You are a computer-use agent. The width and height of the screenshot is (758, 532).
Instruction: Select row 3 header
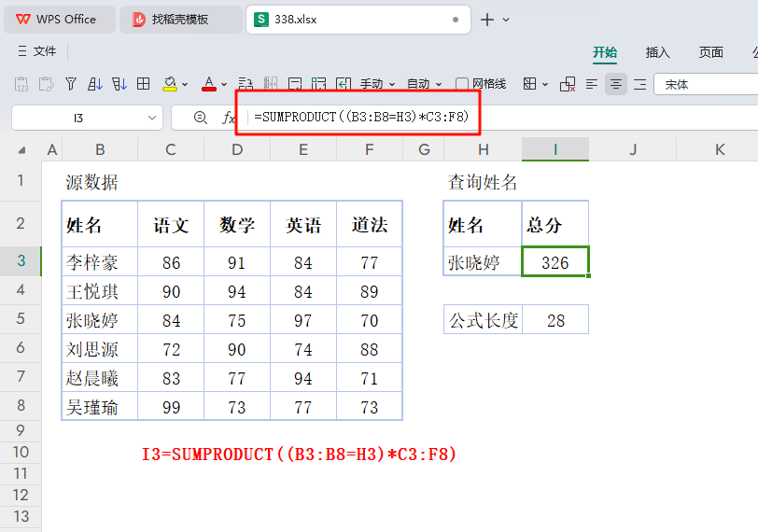[21, 261]
